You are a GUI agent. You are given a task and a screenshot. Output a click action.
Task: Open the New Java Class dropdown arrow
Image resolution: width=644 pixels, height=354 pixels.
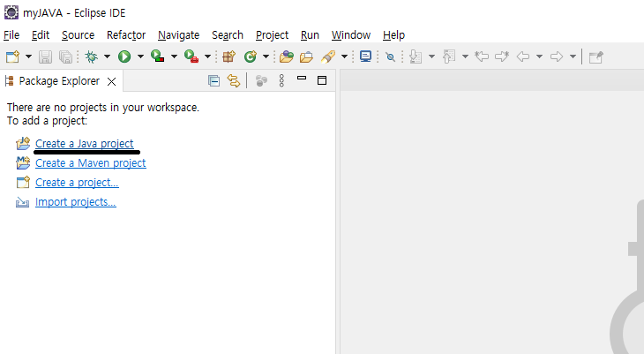click(x=266, y=56)
